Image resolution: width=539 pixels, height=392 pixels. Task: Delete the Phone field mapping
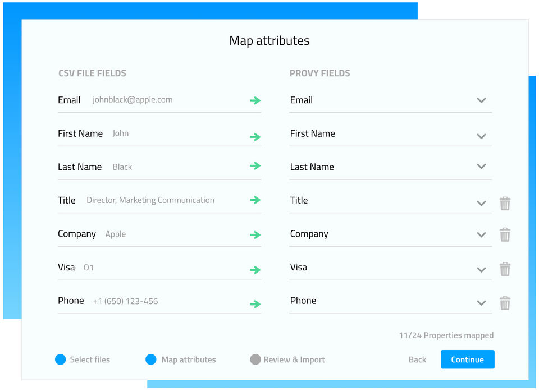tap(505, 303)
